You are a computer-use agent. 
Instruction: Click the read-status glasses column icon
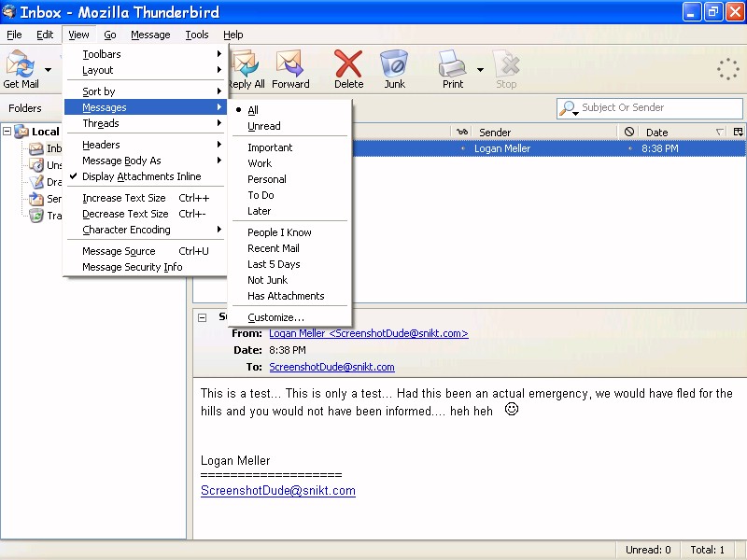tap(462, 132)
